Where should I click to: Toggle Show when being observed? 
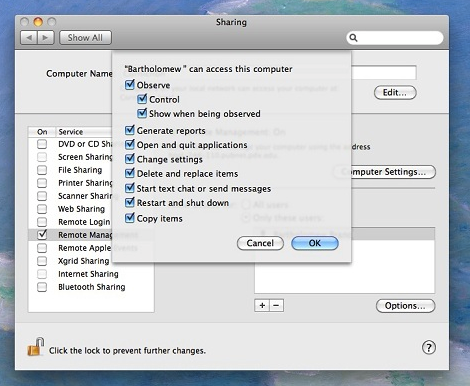pyautogui.click(x=142, y=113)
